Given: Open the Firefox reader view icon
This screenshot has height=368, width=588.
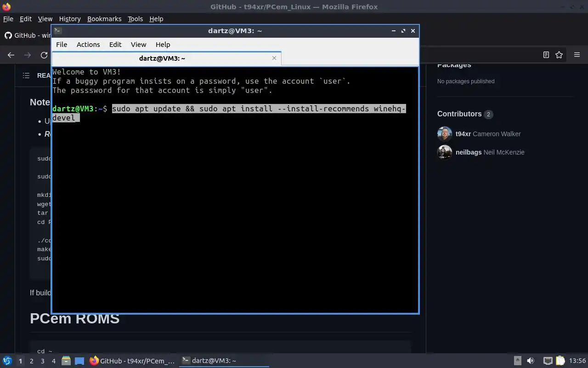Looking at the screenshot, I should tap(546, 55).
